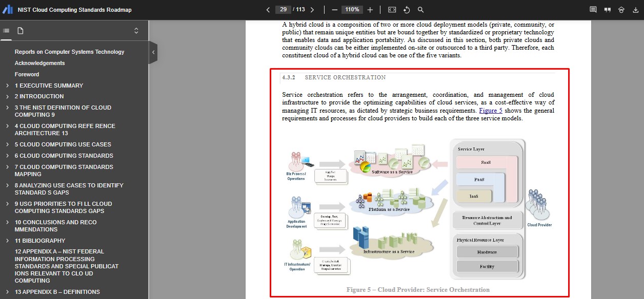Toggle the outline list view icon
The height and width of the screenshot is (299, 644).
tap(6, 31)
